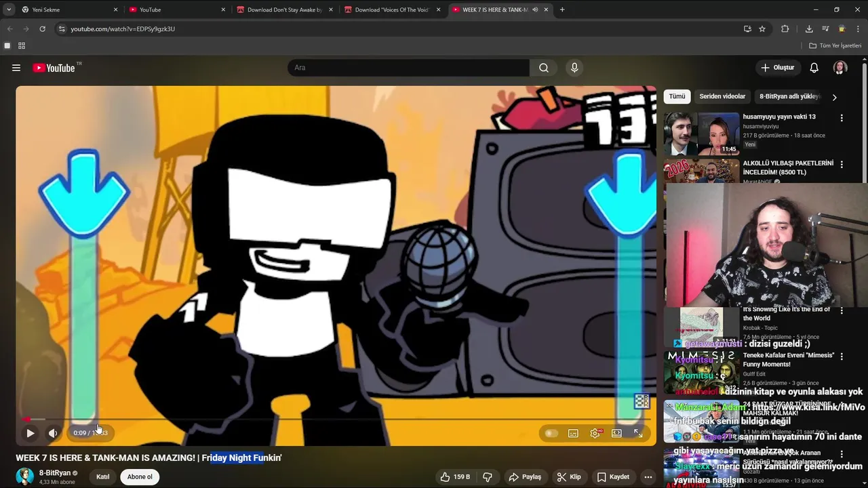868x488 pixels.
Task: Show more filter chips with right chevron
Action: [834, 97]
